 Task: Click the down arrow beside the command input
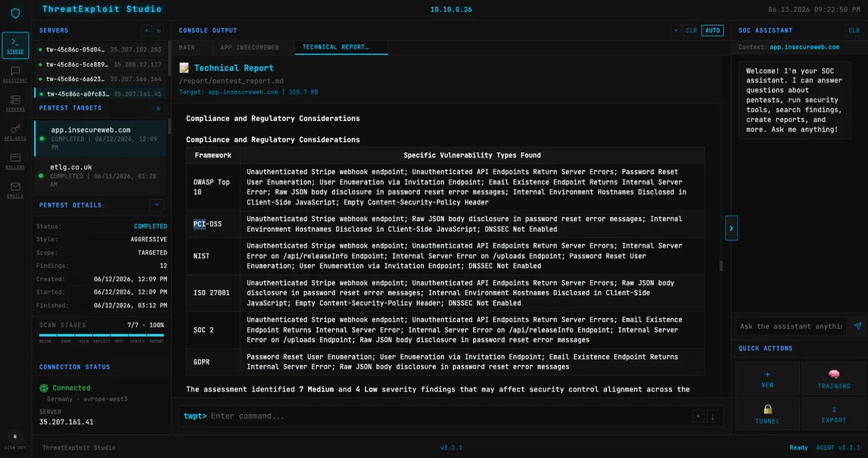tap(712, 416)
